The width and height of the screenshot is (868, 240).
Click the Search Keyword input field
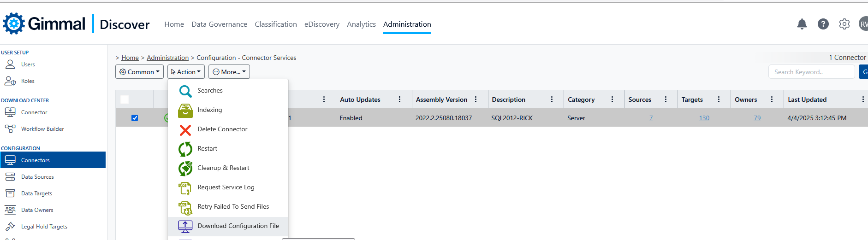[811, 72]
